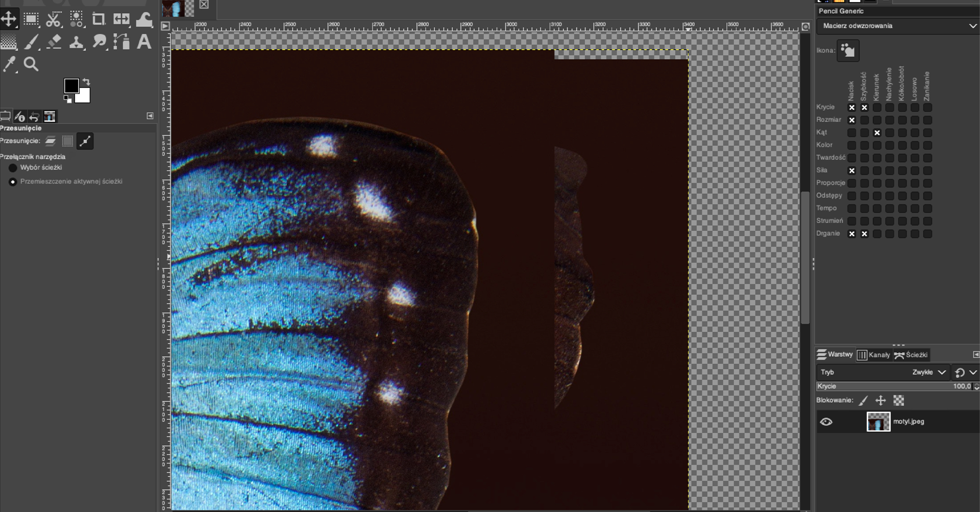Image resolution: width=980 pixels, height=512 pixels.
Task: Hide the motyl.jpeg layer with eye icon
Action: point(826,422)
